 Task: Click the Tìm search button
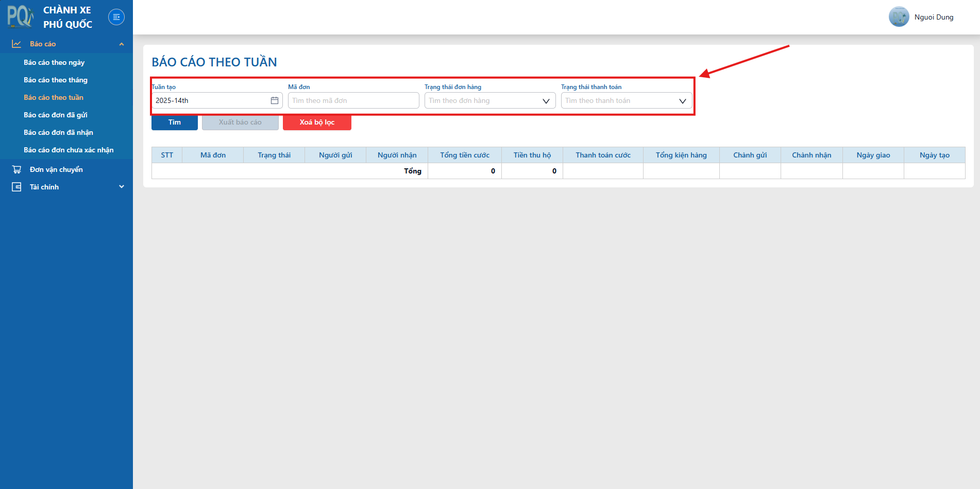(x=175, y=123)
